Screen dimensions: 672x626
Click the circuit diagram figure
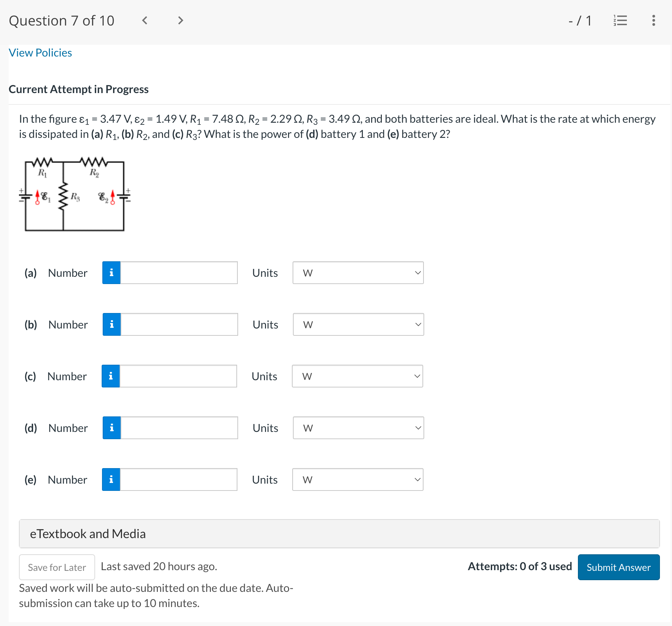coord(75,194)
